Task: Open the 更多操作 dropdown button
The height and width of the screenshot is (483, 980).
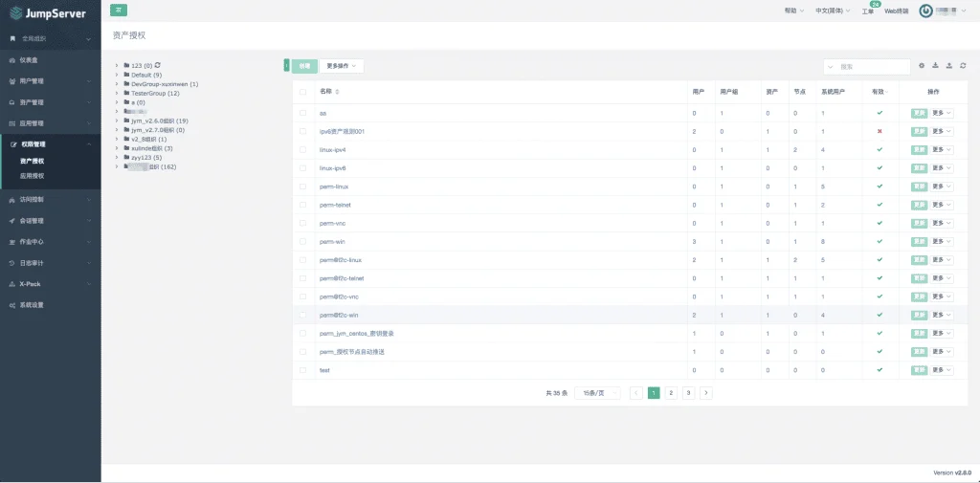Action: tap(342, 66)
